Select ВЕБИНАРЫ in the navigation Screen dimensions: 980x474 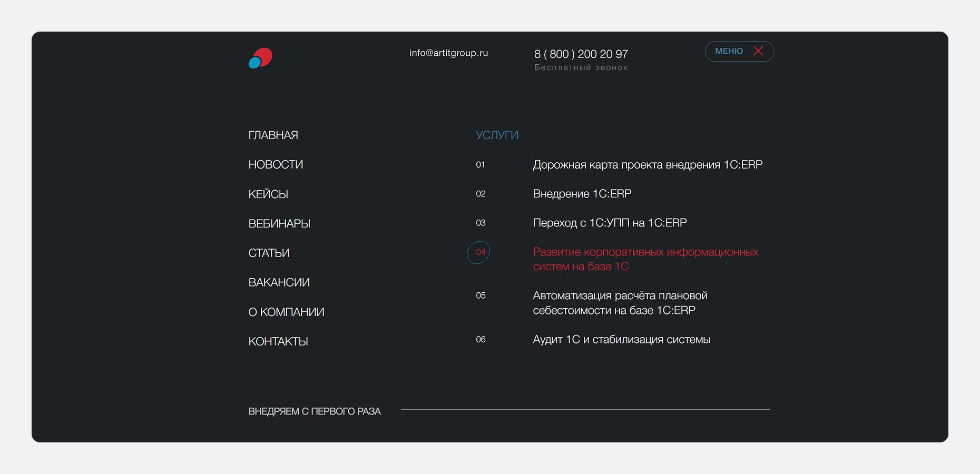279,224
